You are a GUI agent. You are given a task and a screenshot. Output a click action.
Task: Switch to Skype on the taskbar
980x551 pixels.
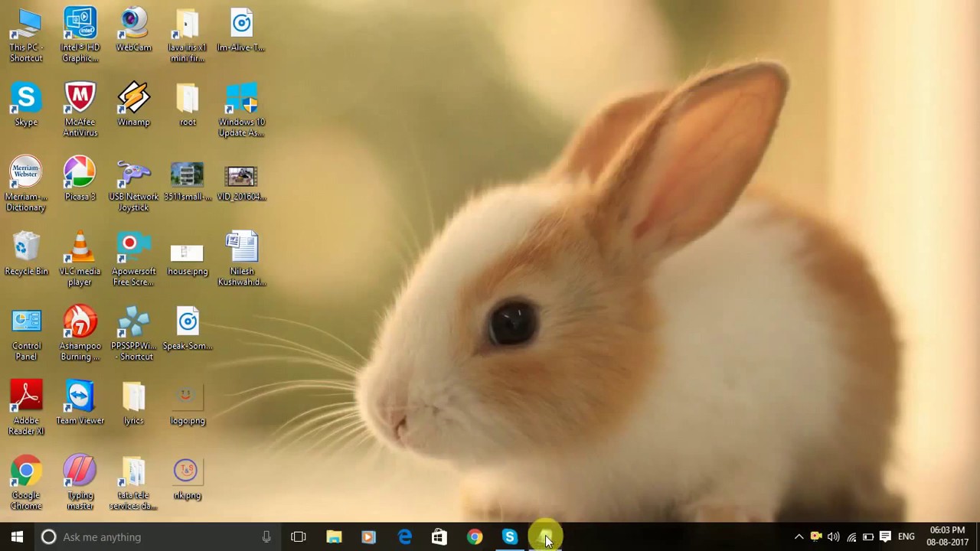point(510,536)
